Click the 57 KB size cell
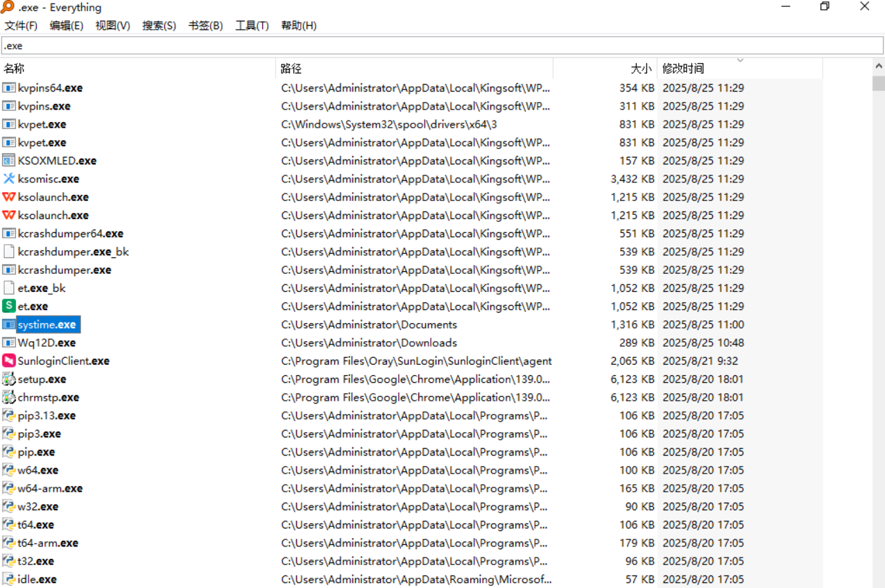The image size is (885, 588). pos(640,579)
